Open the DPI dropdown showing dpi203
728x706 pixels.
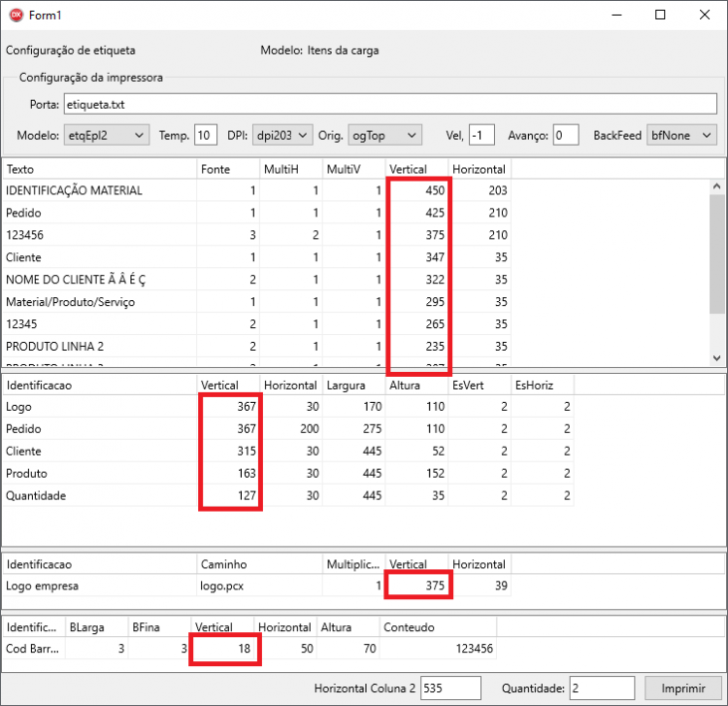pos(282,135)
